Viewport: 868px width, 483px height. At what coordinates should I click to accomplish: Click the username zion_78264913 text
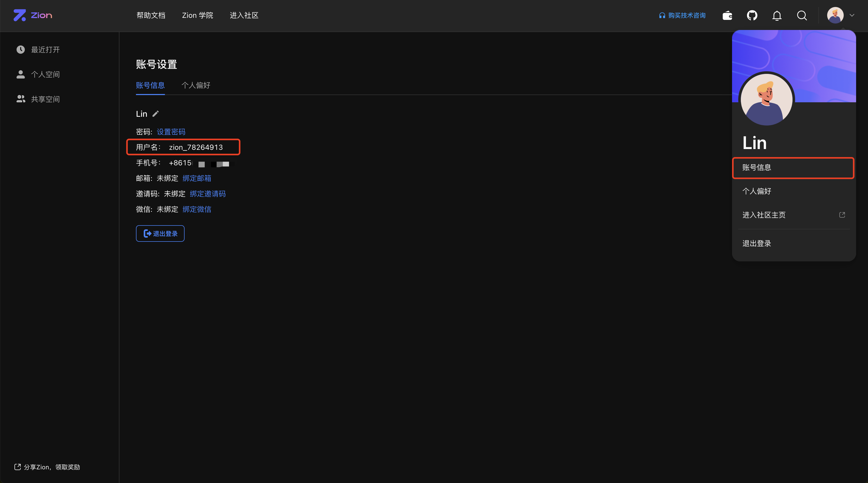pyautogui.click(x=196, y=147)
